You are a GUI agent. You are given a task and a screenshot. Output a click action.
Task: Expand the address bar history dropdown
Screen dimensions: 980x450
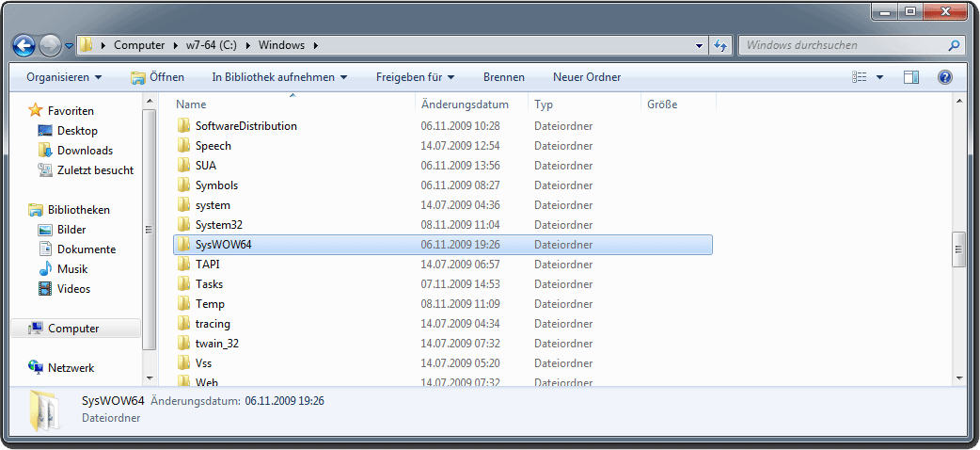[x=699, y=45]
